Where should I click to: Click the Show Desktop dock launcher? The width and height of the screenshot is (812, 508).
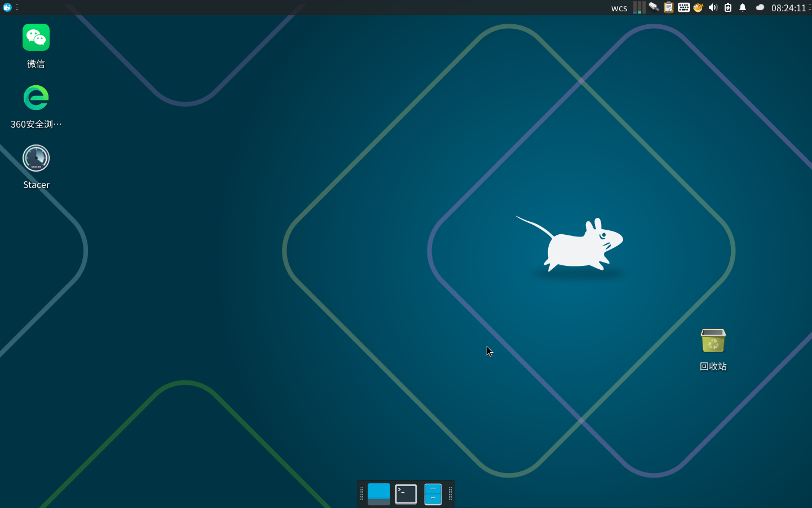point(379,494)
